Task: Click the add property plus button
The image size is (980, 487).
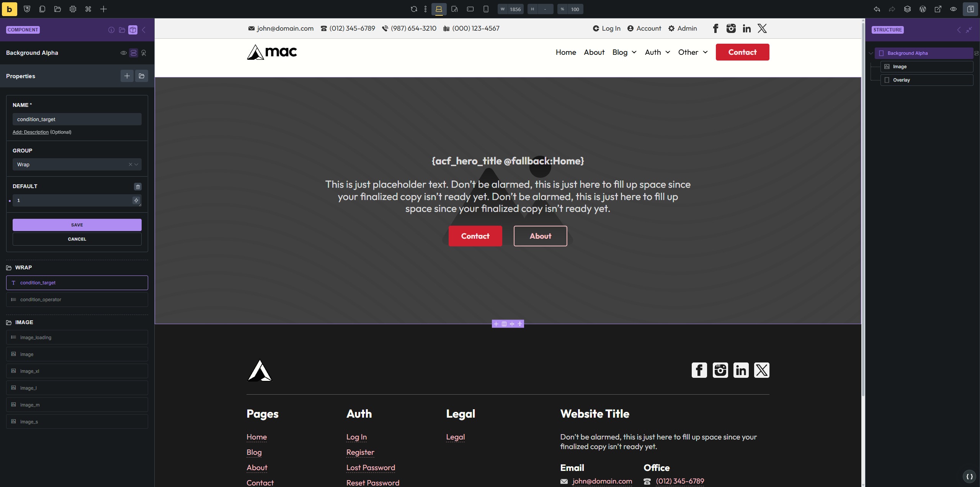Action: [x=127, y=76]
